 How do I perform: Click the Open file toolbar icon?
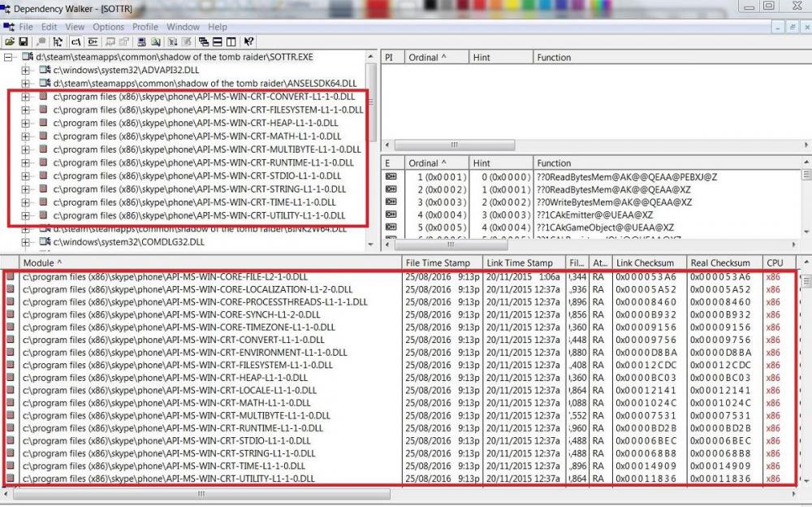pos(9,42)
